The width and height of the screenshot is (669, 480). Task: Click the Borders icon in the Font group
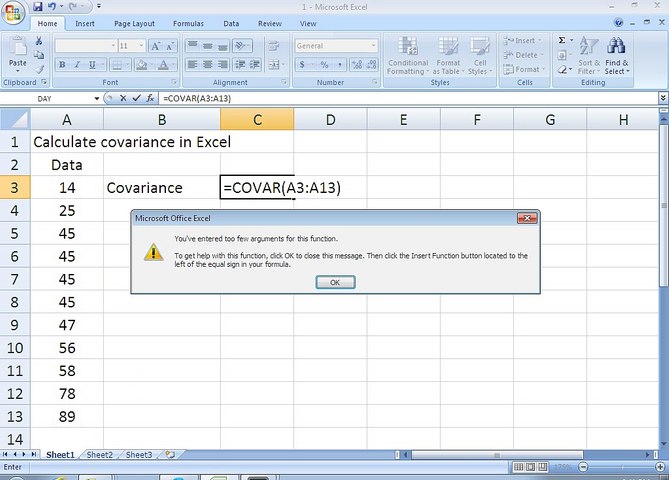click(x=116, y=65)
